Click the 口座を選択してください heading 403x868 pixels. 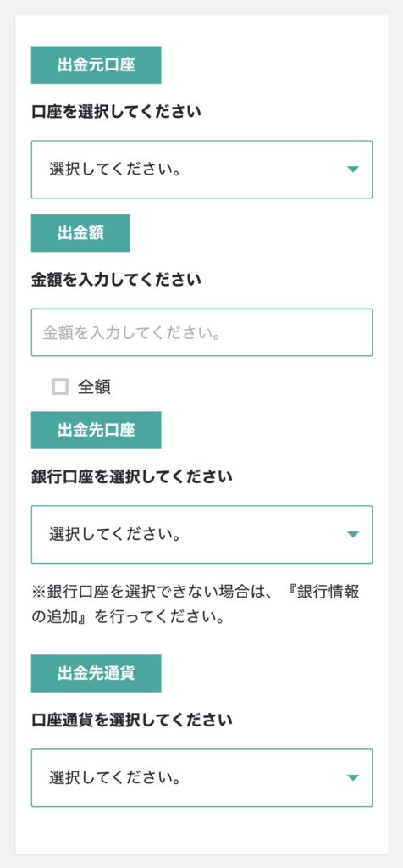[116, 113]
